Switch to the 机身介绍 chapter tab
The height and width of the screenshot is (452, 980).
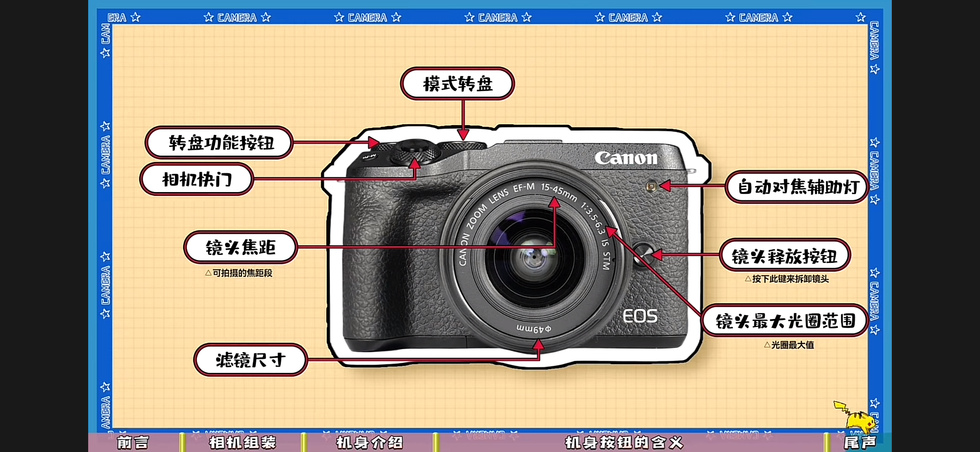(370, 442)
